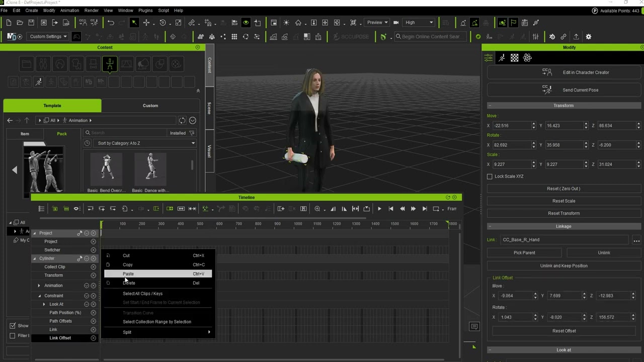Switch to the Custom content tab

click(150, 106)
